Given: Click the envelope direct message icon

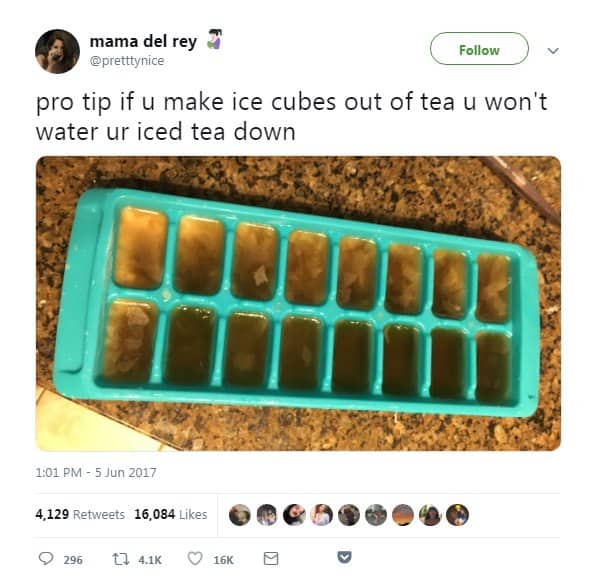Looking at the screenshot, I should (271, 558).
